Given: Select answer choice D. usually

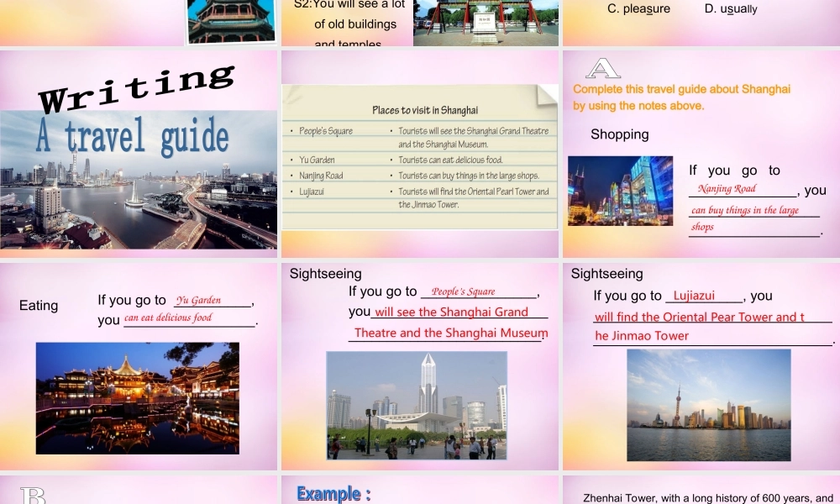Looking at the screenshot, I should pyautogui.click(x=731, y=8).
